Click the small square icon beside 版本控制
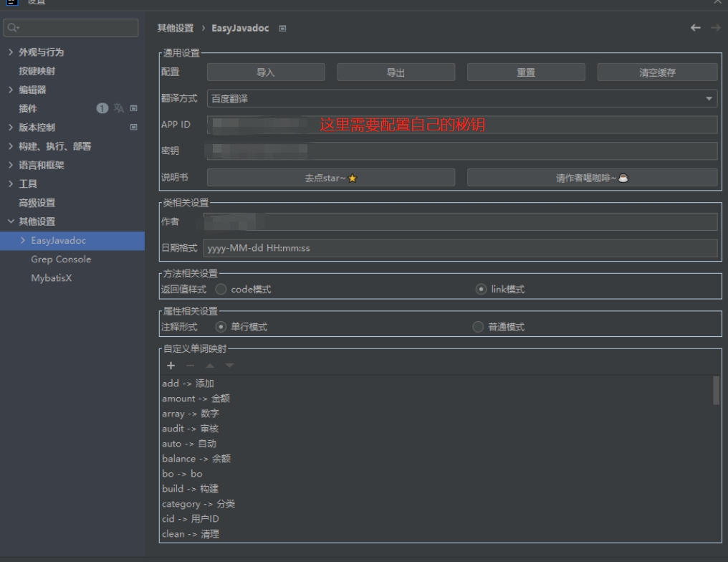Screen dimensions: 728x562 (x=133, y=128)
